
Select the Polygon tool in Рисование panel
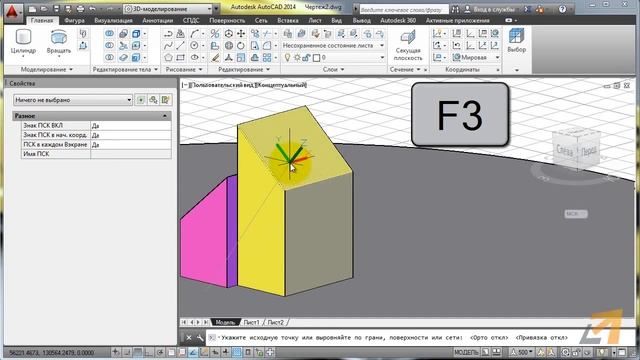tap(168, 58)
